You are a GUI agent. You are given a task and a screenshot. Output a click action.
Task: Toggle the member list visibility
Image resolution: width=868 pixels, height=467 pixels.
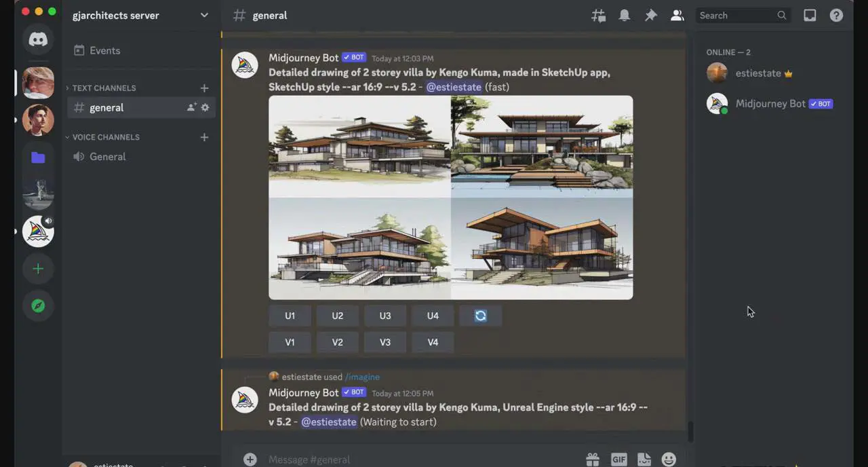click(677, 16)
